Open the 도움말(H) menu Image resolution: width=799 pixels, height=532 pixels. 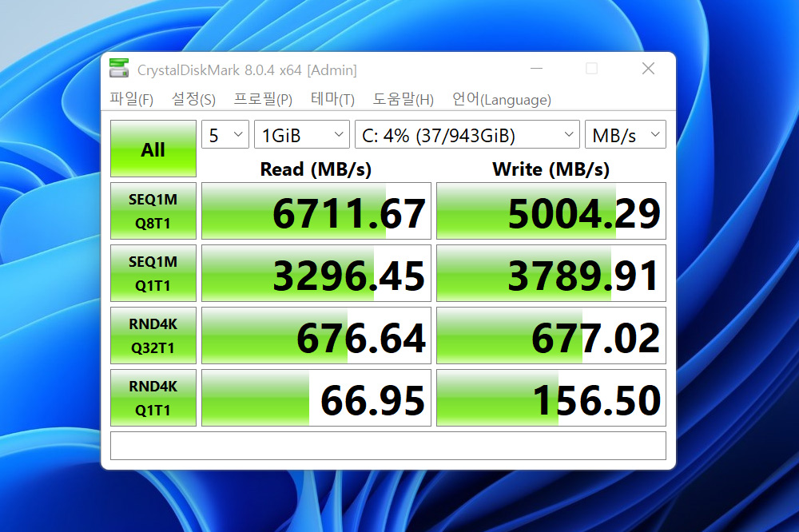point(403,99)
